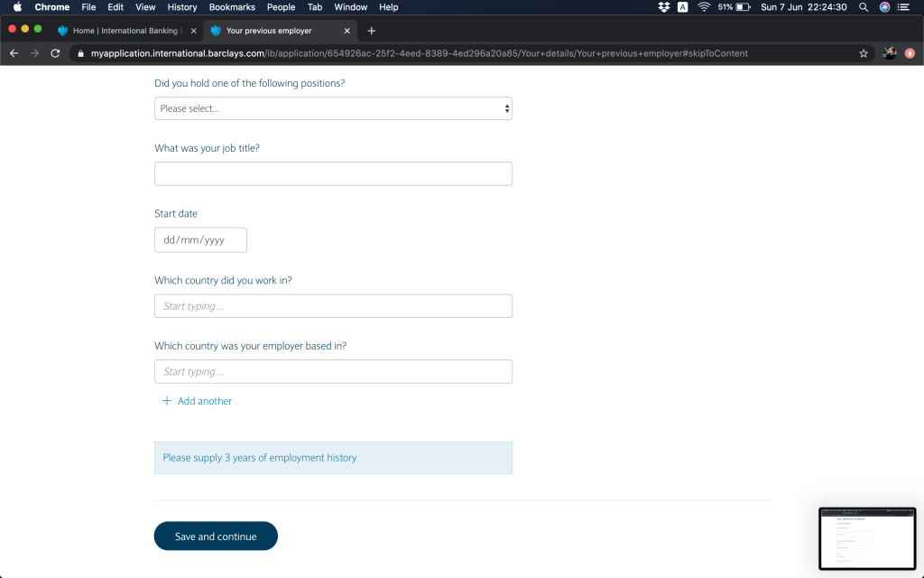Viewport: 924px width, 578px height.
Task: Click the browser reload page icon
Action: tap(55, 53)
